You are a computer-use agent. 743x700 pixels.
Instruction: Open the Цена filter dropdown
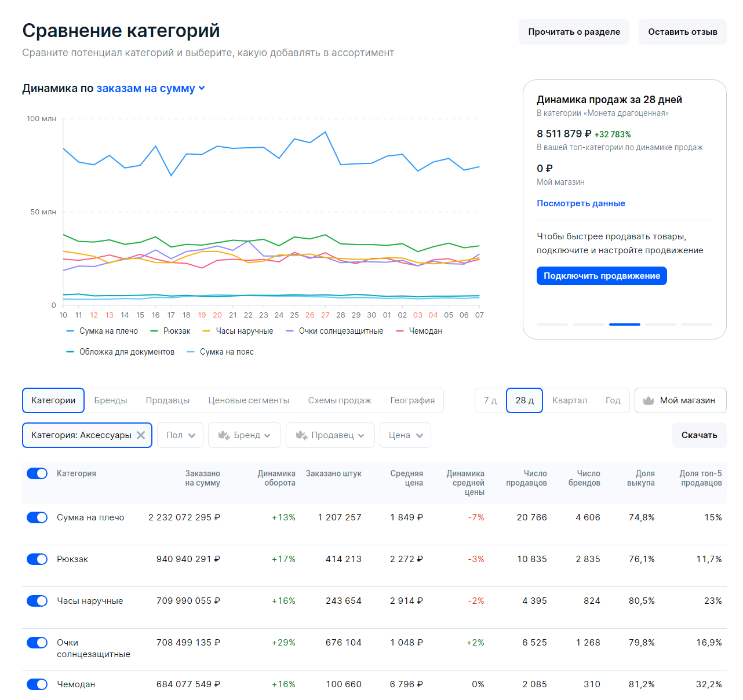tap(405, 435)
